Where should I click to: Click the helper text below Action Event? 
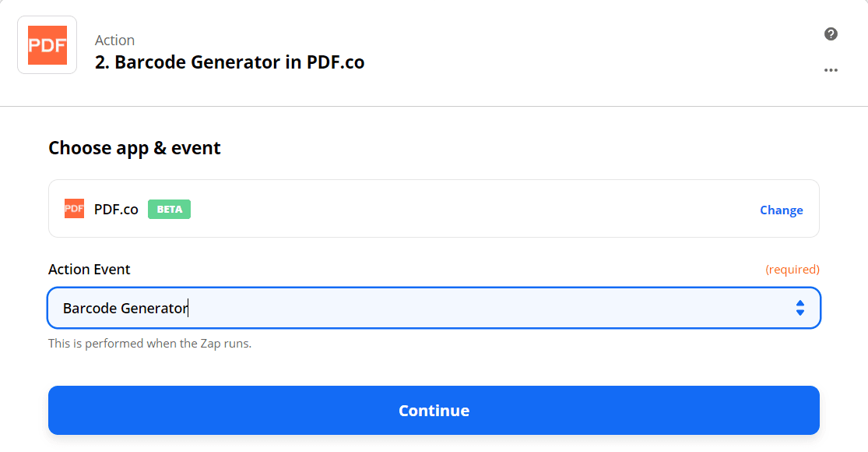click(x=149, y=343)
